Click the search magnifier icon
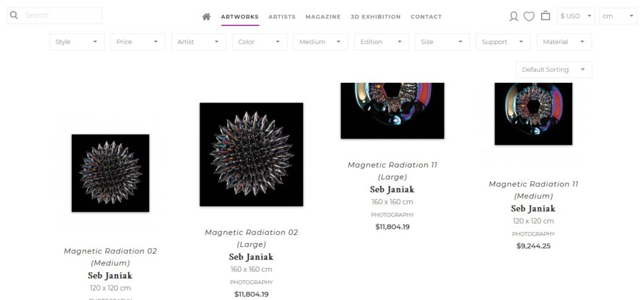The image size is (644, 300). click(x=14, y=15)
